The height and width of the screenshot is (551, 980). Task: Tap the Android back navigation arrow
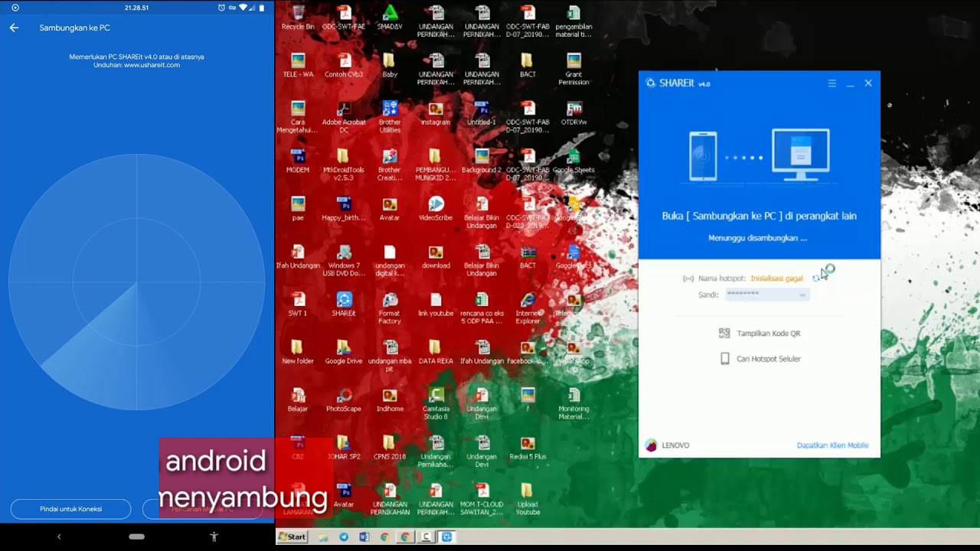[59, 537]
